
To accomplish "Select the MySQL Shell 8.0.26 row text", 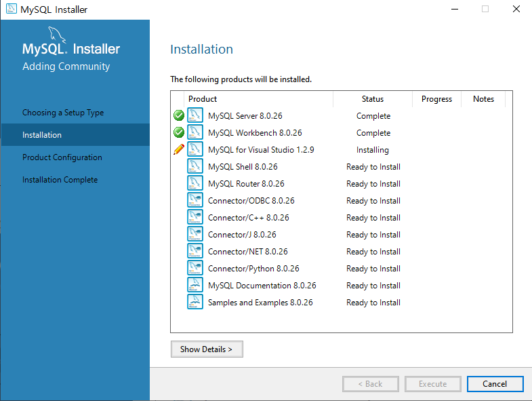I will click(243, 167).
